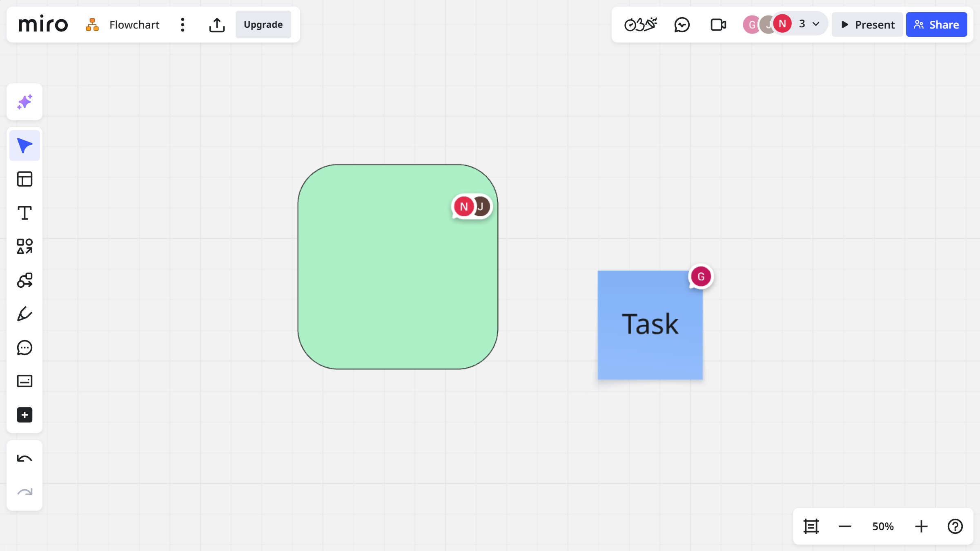Open the help question mark
The width and height of the screenshot is (980, 551).
click(x=955, y=527)
